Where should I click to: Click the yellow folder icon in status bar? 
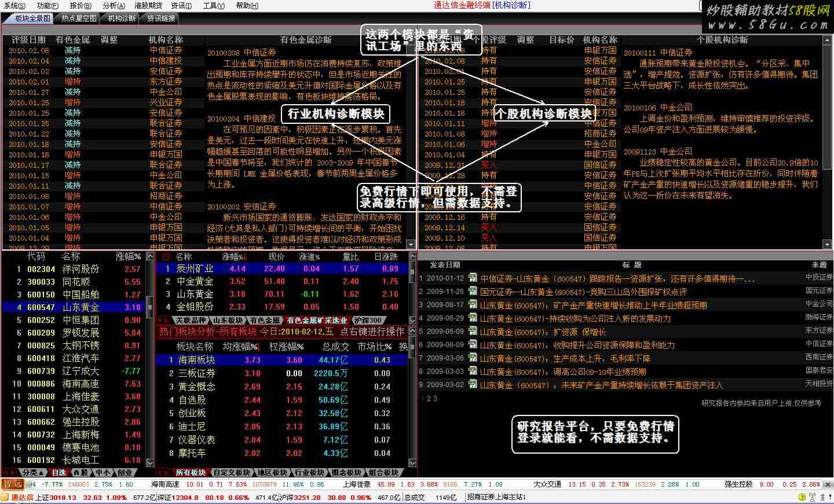[803, 497]
